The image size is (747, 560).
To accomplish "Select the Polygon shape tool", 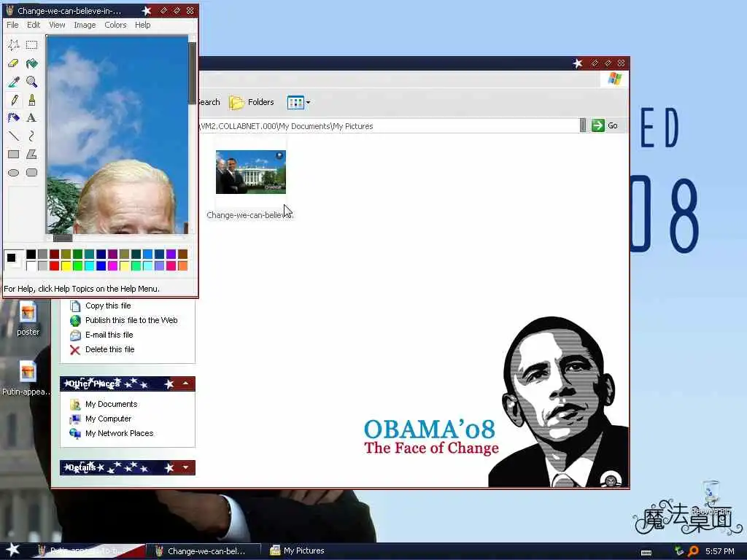I will [31, 155].
